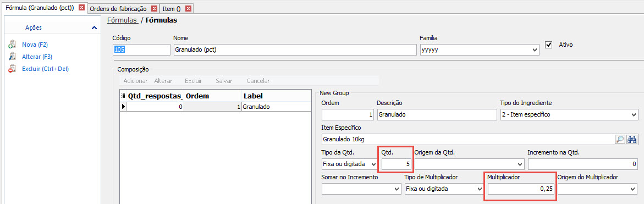Open the Origem do Multiplicador dropdown

(x=632, y=189)
